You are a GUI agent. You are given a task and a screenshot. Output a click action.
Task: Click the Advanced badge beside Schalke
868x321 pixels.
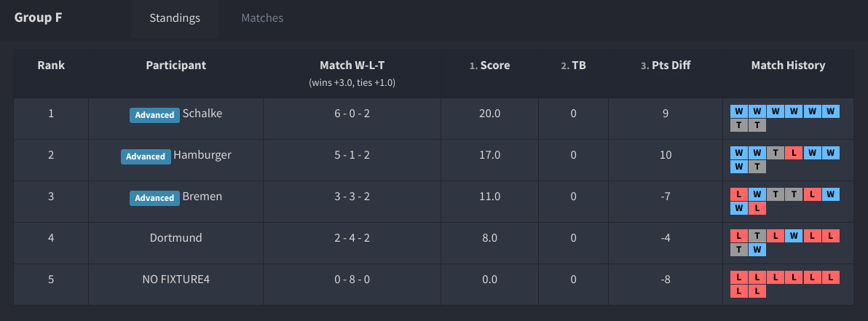click(155, 115)
